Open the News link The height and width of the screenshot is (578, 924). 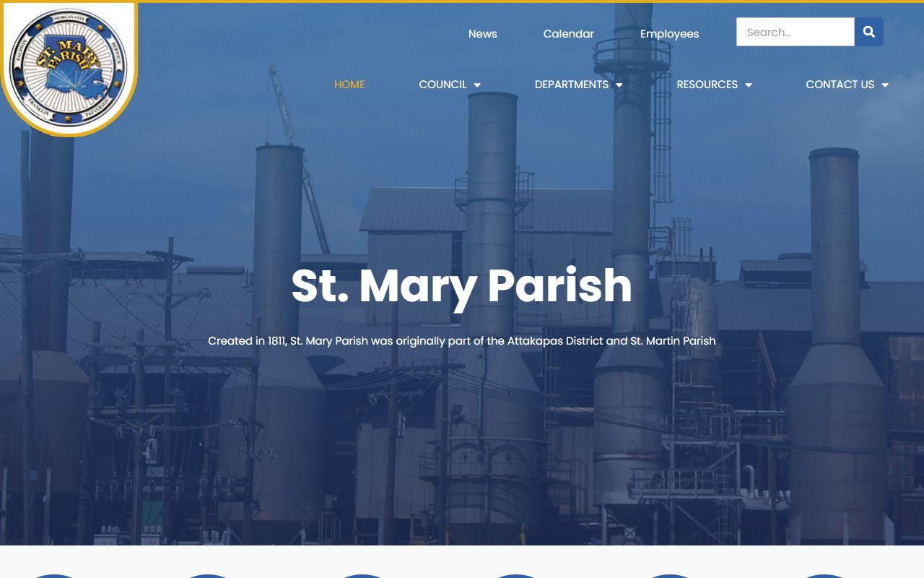click(x=483, y=34)
